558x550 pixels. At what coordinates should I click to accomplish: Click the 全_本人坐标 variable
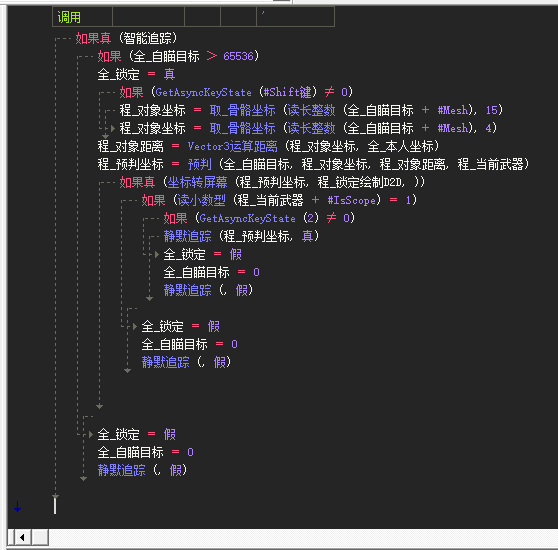tap(400, 146)
